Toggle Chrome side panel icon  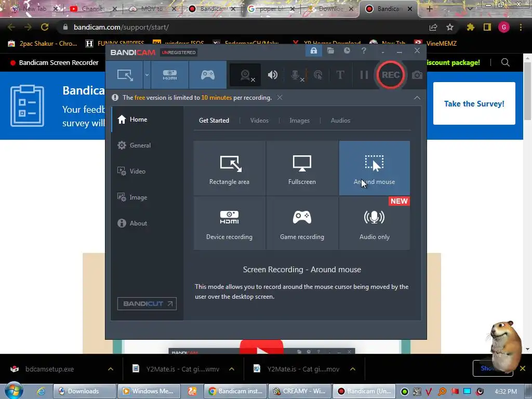coord(487,27)
